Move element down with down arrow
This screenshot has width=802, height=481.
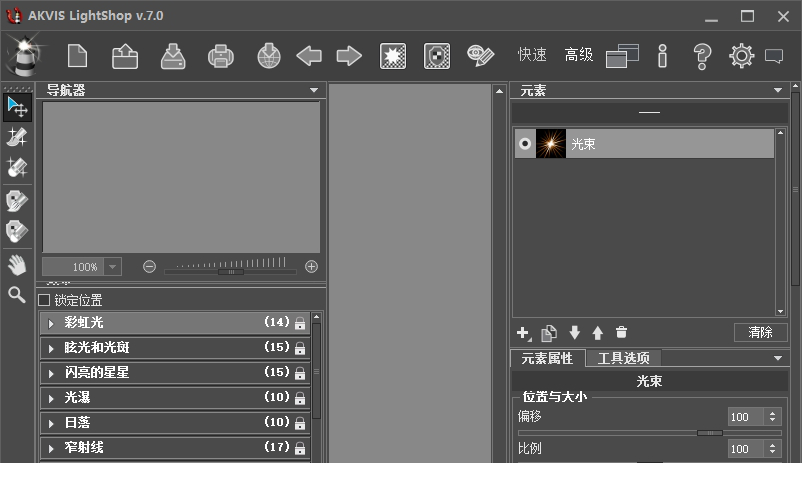[574, 333]
